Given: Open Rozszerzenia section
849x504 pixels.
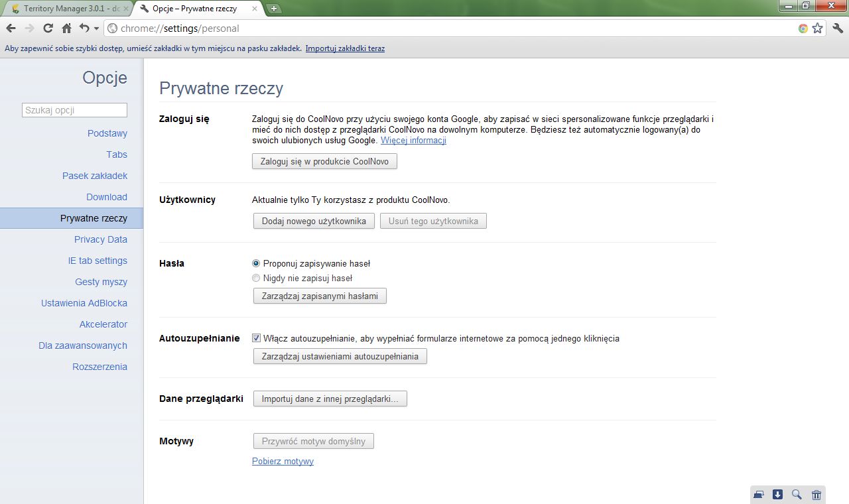Looking at the screenshot, I should [100, 367].
